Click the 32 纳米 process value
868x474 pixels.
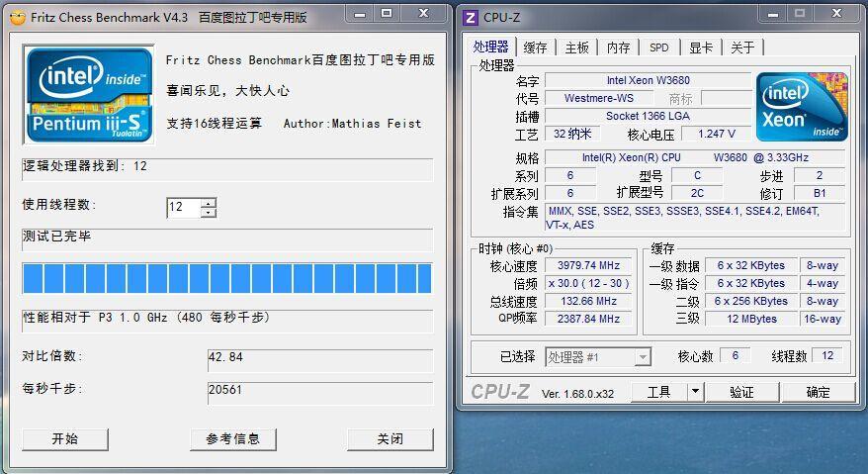(x=573, y=134)
